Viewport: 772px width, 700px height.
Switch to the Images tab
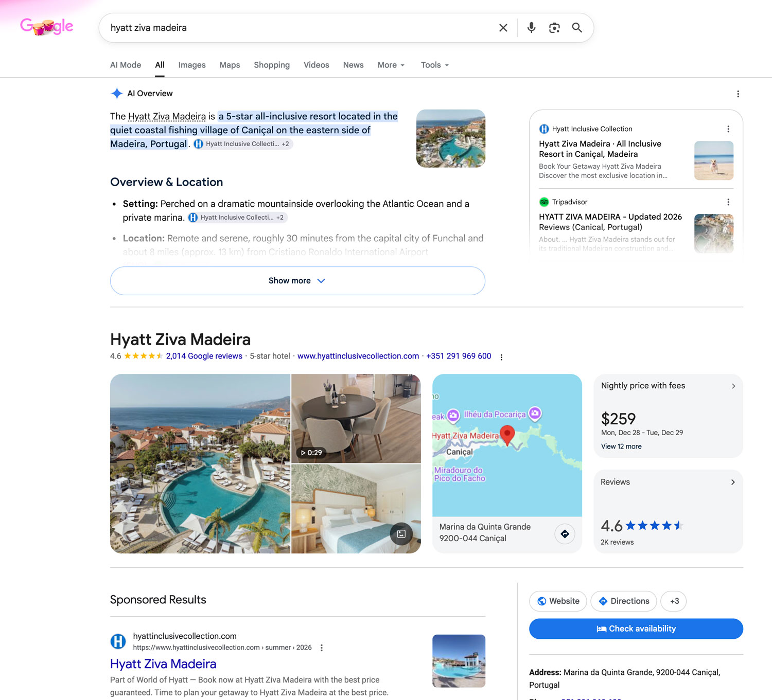pyautogui.click(x=192, y=65)
